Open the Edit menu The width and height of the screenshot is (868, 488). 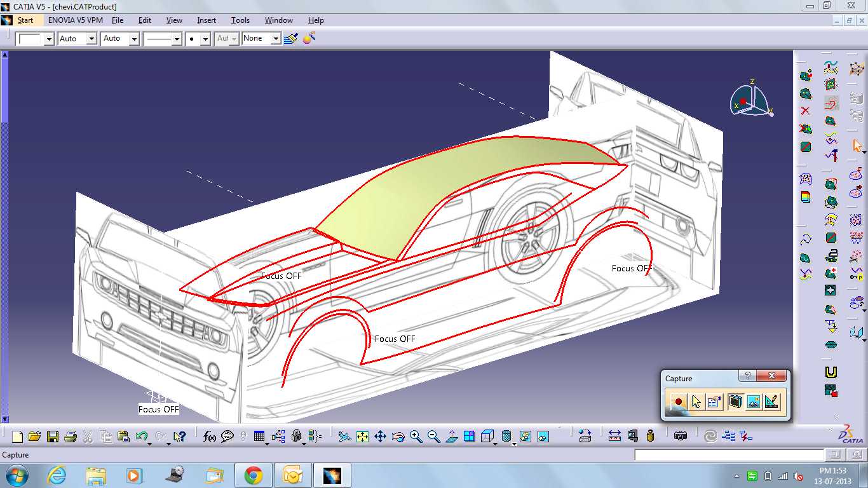click(145, 20)
